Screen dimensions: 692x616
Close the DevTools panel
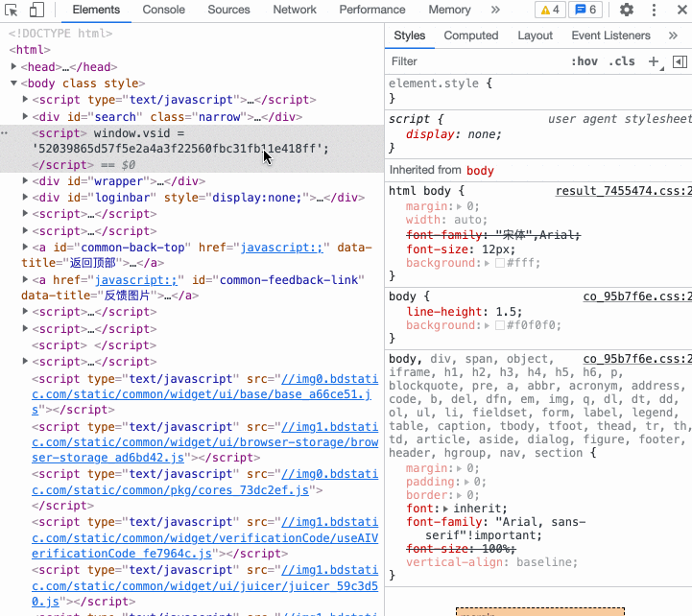click(681, 10)
